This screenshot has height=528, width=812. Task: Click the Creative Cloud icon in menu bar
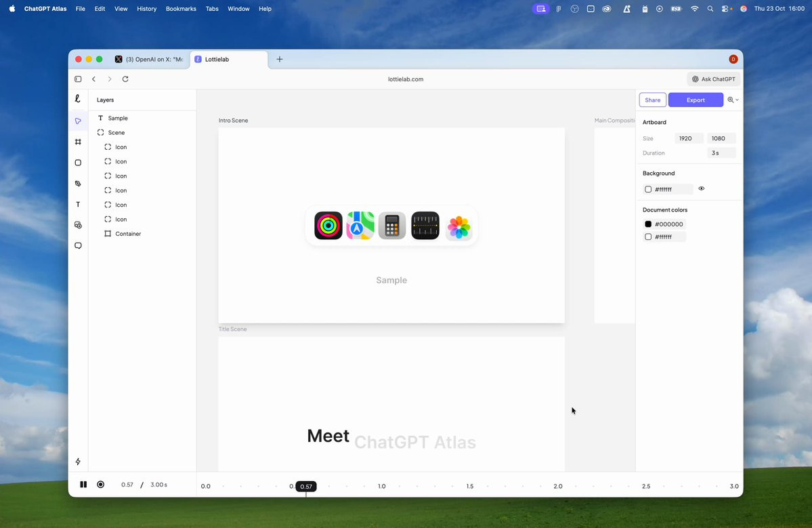pos(607,9)
